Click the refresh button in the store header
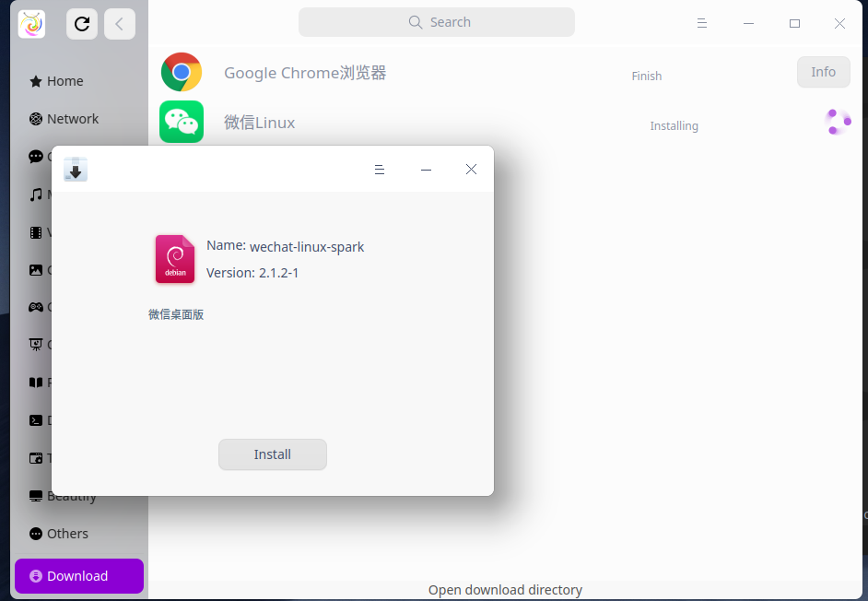The image size is (868, 601). 82,24
